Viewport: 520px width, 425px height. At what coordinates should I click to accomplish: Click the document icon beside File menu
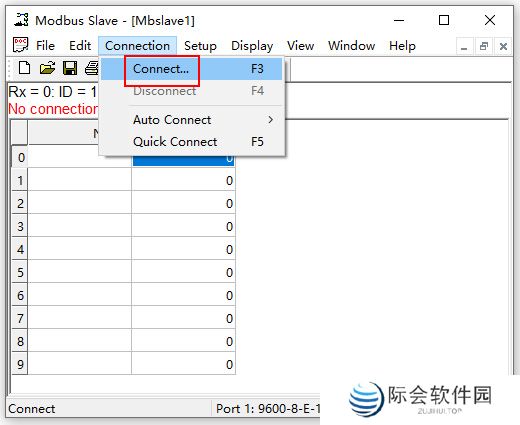coord(20,45)
